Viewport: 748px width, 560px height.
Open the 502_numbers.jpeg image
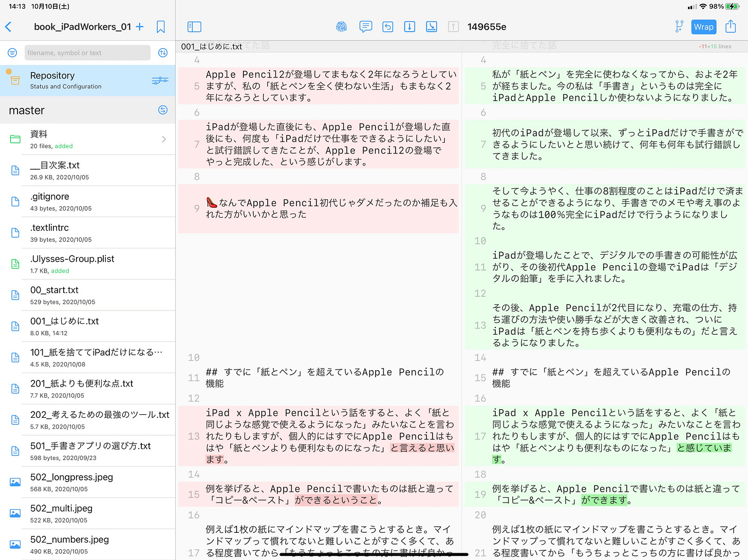click(x=87, y=545)
